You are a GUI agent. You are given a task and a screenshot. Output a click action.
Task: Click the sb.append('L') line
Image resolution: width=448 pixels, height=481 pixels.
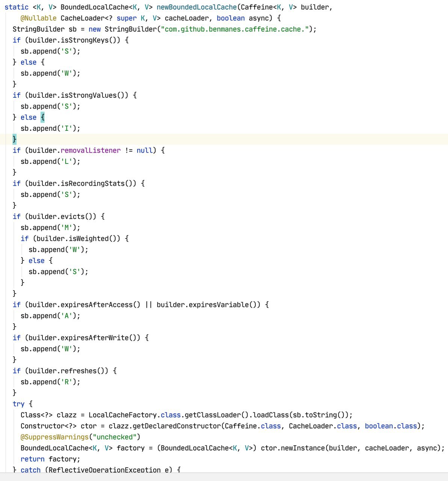click(51, 162)
